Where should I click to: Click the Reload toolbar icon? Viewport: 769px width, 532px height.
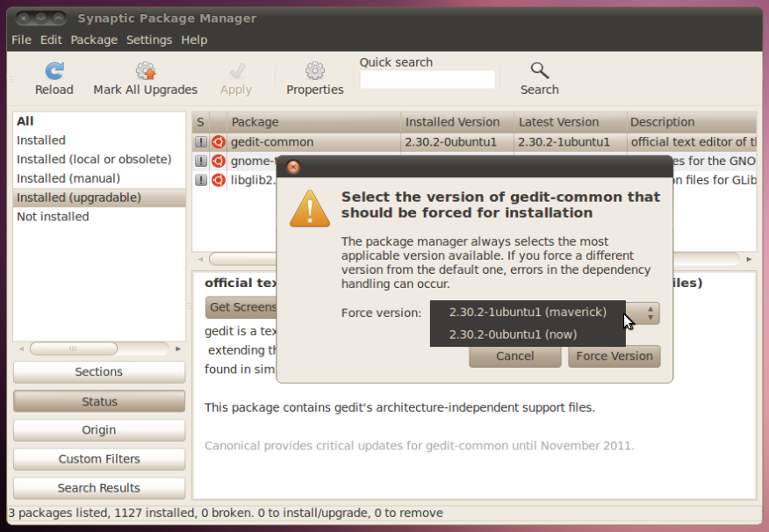pyautogui.click(x=54, y=71)
